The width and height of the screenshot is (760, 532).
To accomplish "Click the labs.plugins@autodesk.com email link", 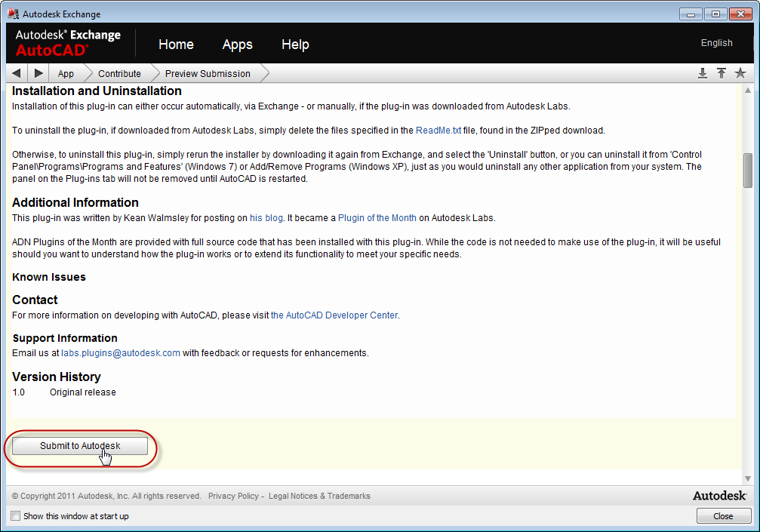I will [x=121, y=353].
